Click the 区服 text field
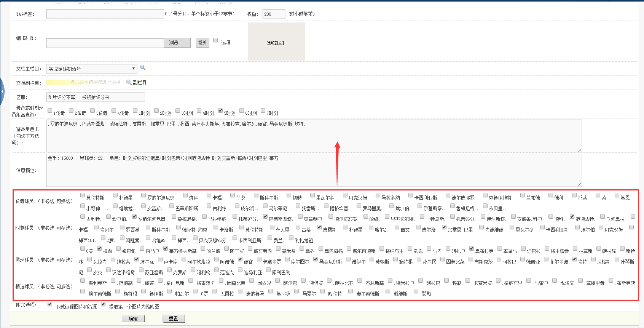The image size is (644, 328). tap(96, 97)
